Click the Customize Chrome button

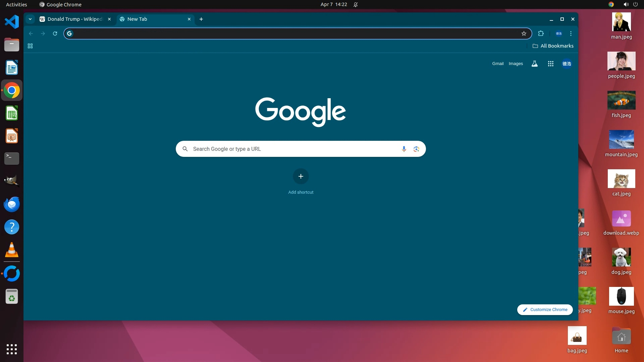click(x=545, y=310)
